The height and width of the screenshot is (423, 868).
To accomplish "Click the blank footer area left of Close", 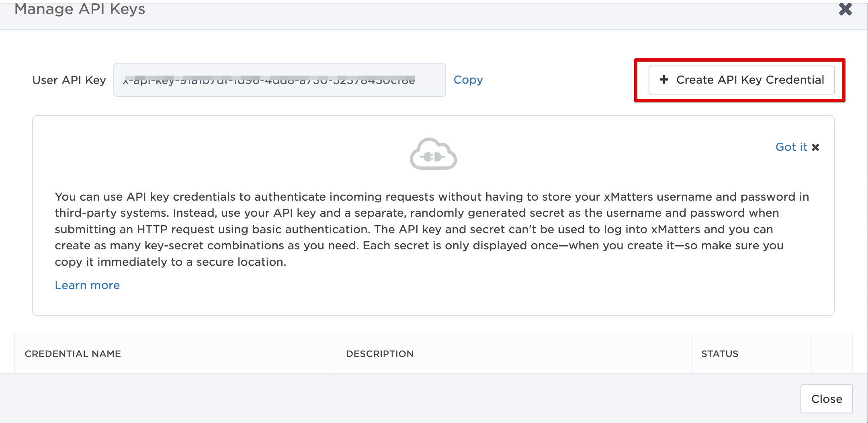I will pos(402,398).
